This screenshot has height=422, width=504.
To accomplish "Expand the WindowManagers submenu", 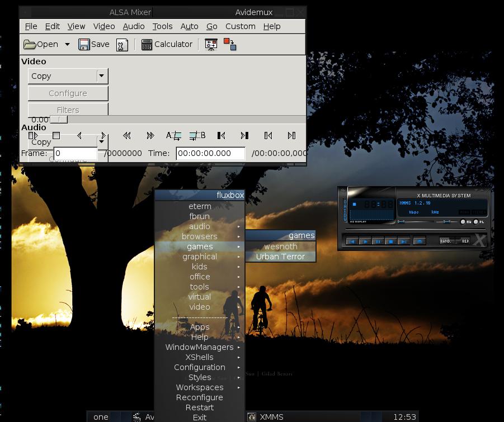I will (x=200, y=347).
